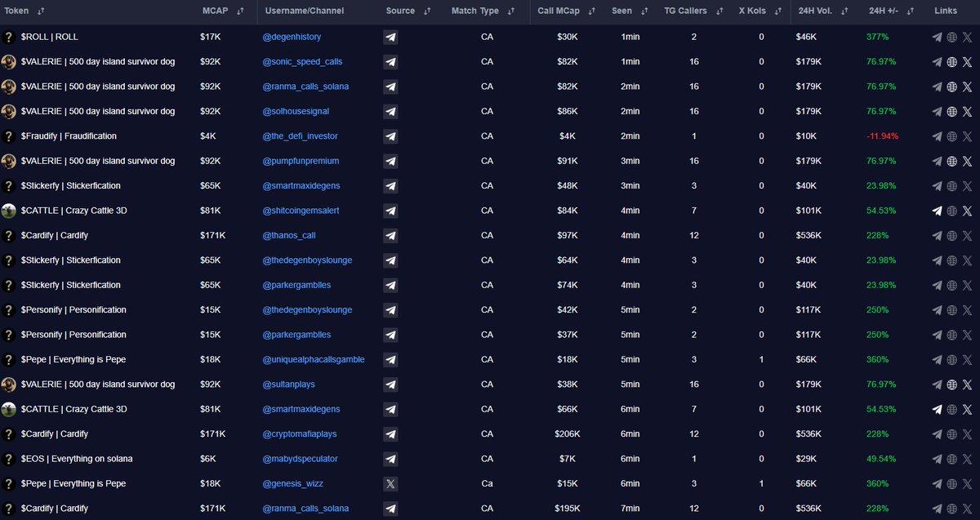Open X link icon in @cryptomafiaplays row
980x520 pixels.
(x=967, y=434)
